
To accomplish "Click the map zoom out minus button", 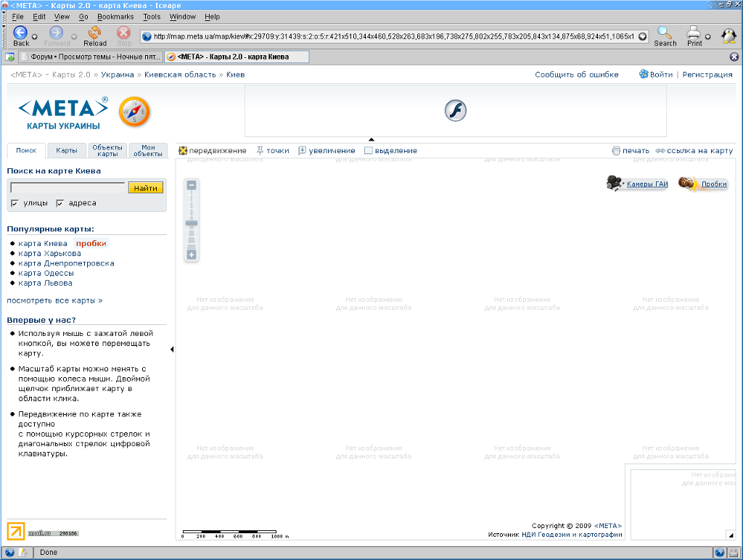I will coord(192,186).
